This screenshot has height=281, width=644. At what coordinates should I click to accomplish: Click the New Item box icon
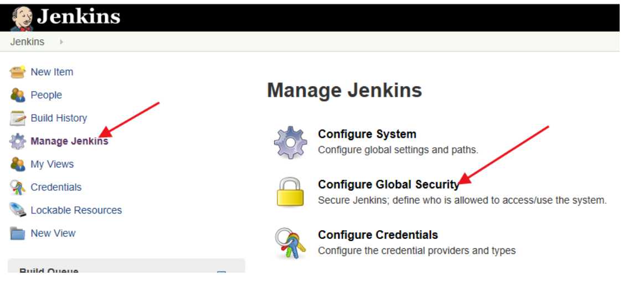[18, 72]
